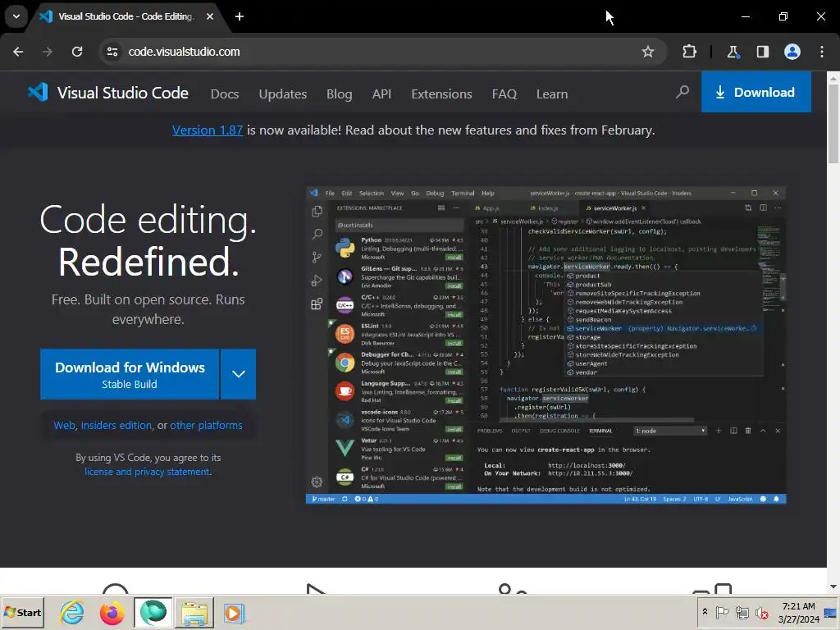Open the Chrome Labs flask icon
Screen dimensions: 840x630
click(733, 52)
